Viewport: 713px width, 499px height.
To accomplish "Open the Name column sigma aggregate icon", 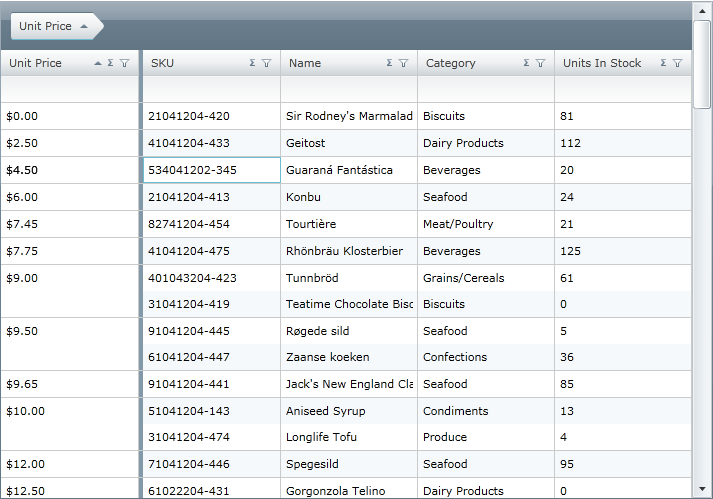I will tap(390, 63).
